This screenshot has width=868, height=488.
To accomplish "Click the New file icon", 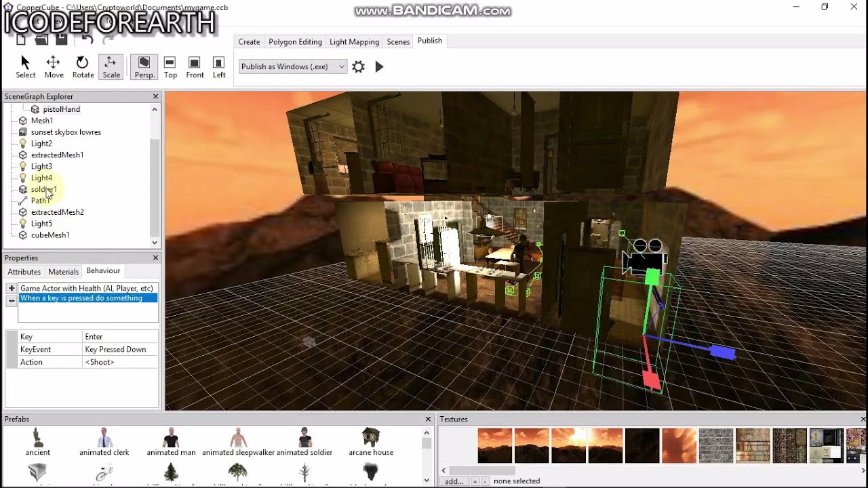I will point(21,39).
